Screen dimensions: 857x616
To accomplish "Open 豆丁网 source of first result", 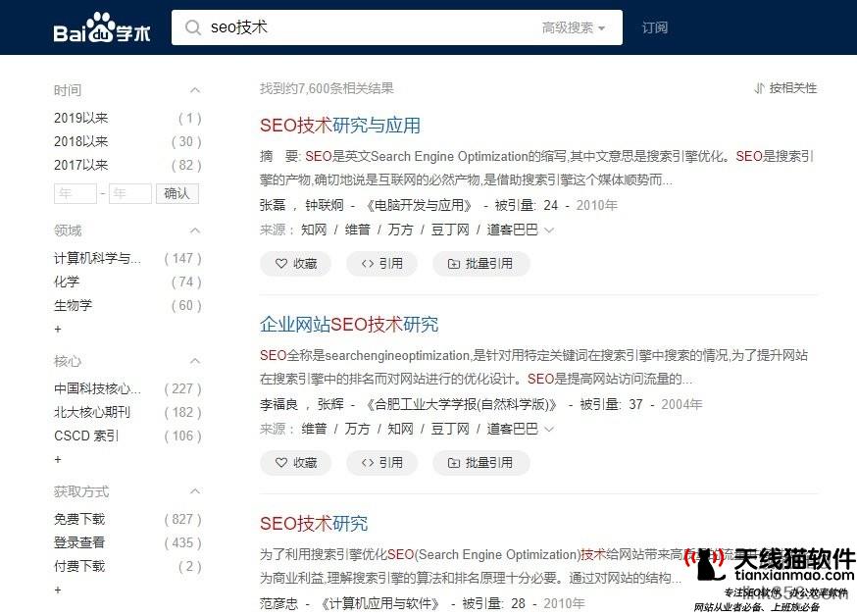I will (450, 230).
